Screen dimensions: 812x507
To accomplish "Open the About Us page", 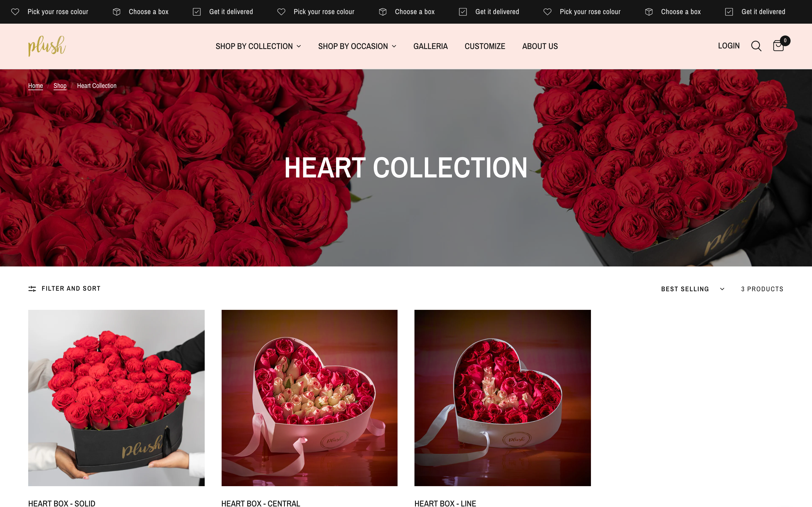I will [540, 46].
